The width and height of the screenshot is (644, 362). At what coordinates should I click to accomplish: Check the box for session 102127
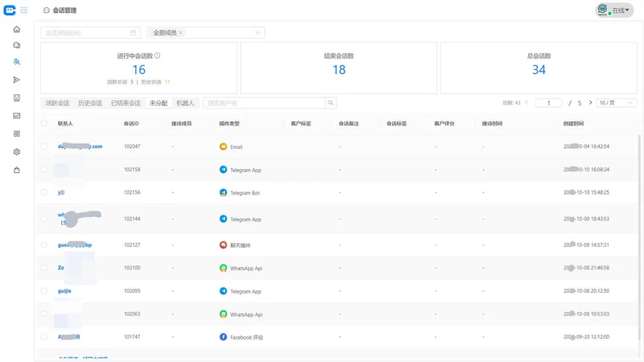44,245
